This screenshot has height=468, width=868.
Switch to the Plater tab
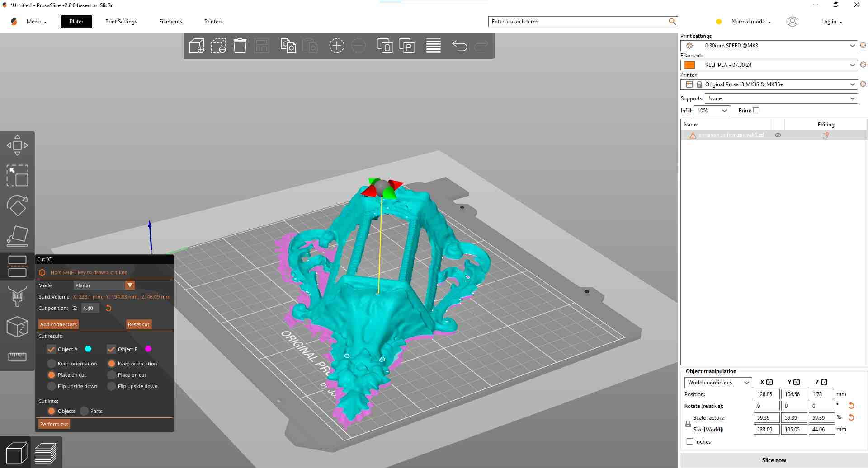[x=76, y=22]
